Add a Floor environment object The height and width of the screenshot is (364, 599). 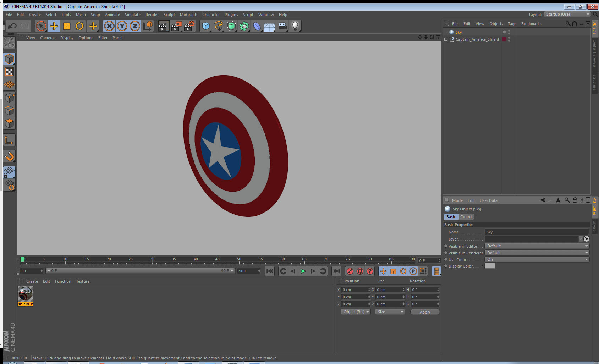click(270, 26)
